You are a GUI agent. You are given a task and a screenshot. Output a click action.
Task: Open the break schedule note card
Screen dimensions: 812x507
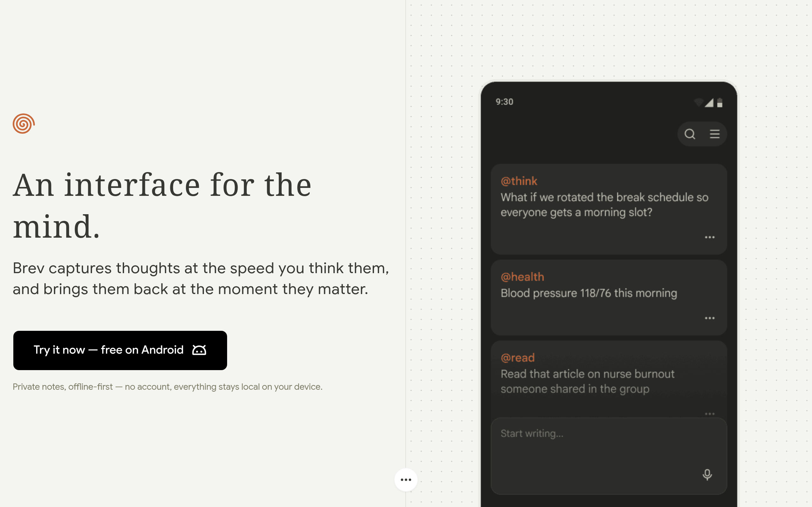[609, 209]
